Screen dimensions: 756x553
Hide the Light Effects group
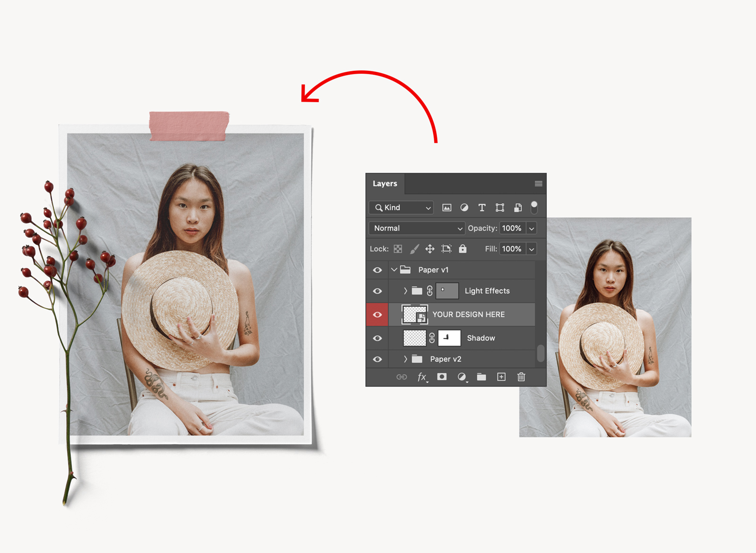pyautogui.click(x=377, y=291)
